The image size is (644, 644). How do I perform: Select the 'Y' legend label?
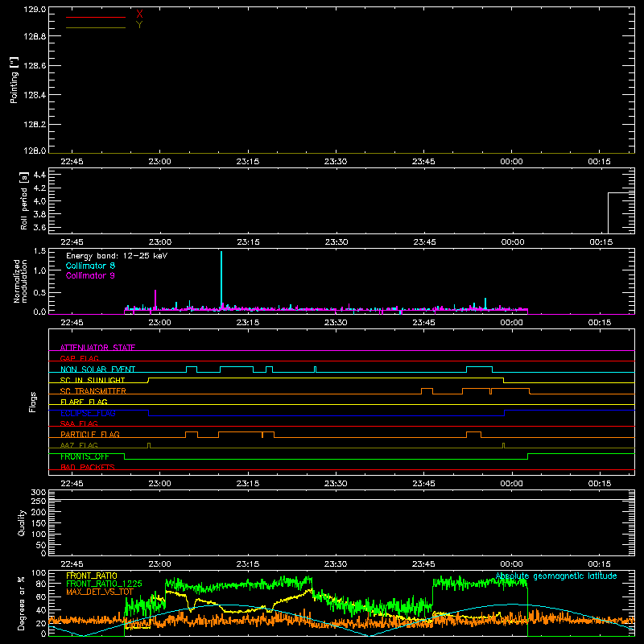[x=139, y=25]
